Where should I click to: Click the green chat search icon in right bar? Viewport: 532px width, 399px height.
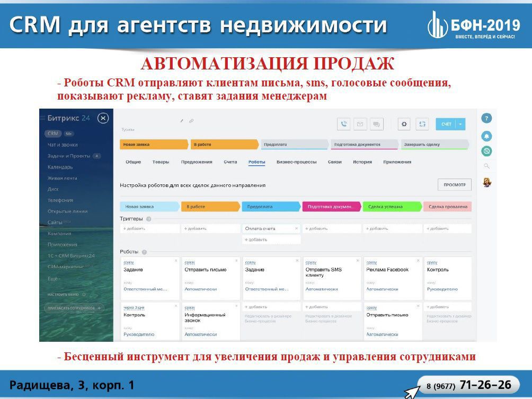click(486, 151)
